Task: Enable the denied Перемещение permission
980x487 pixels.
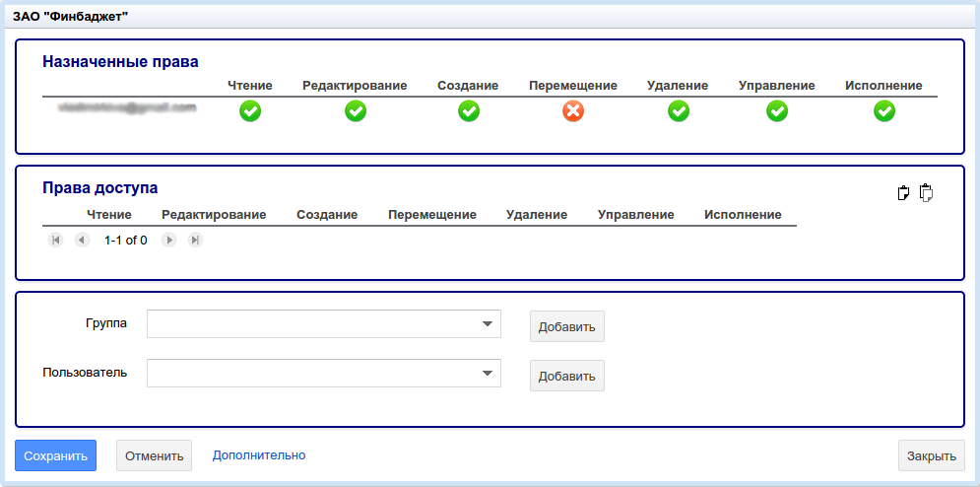Action: [x=573, y=111]
